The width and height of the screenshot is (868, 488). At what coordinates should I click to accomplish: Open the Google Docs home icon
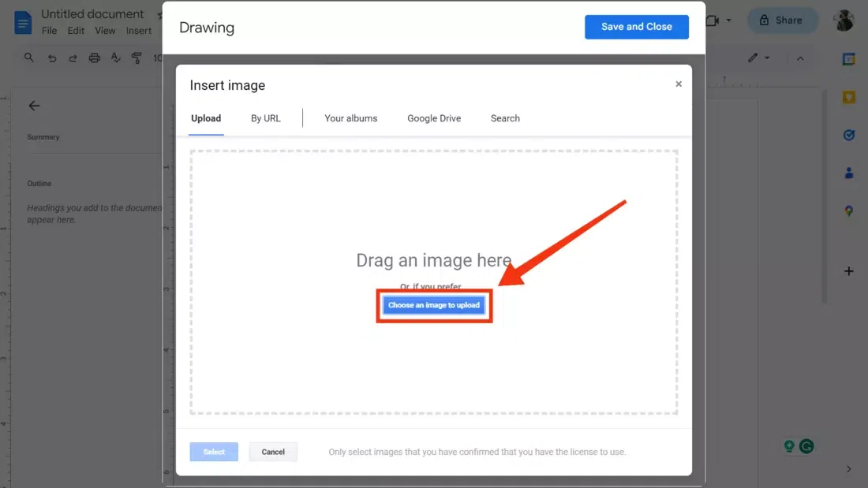tap(23, 22)
